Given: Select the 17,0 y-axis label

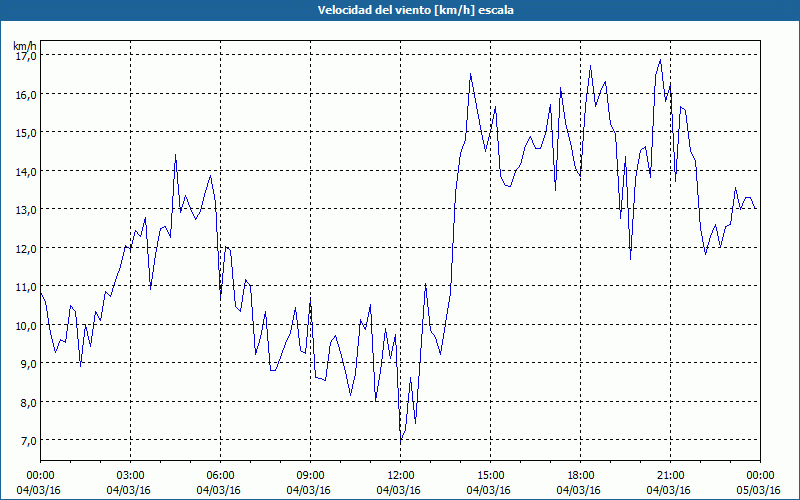Looking at the screenshot, I should click(25, 55).
